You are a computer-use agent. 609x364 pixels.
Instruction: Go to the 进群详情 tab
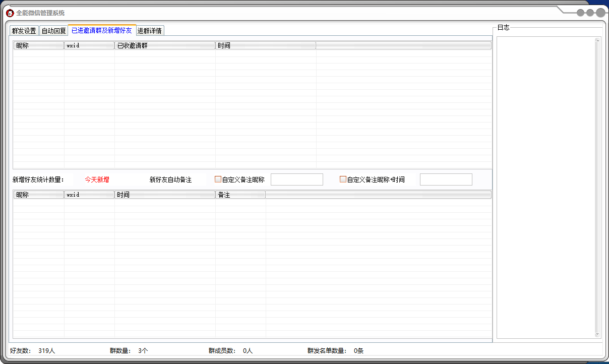[150, 31]
